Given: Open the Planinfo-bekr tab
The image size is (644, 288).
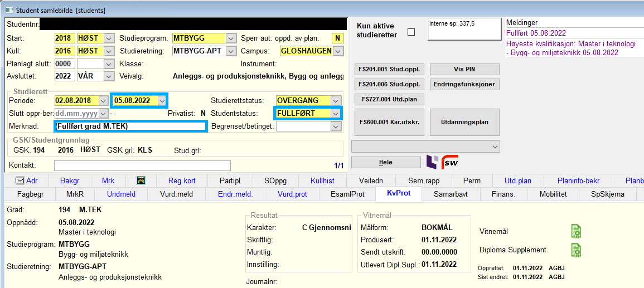Looking at the screenshot, I should [578, 180].
